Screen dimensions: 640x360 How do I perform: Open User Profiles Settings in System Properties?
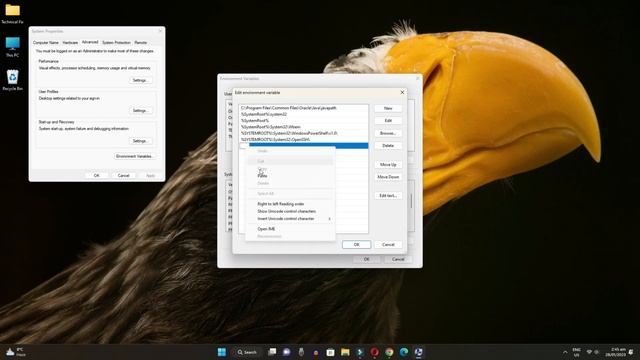click(140, 111)
